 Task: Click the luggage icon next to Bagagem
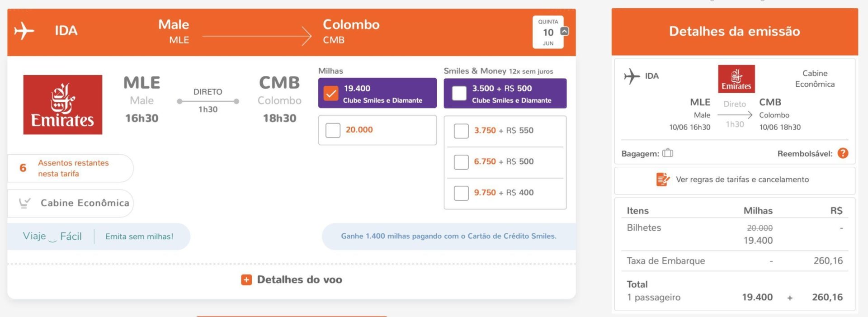[668, 153]
